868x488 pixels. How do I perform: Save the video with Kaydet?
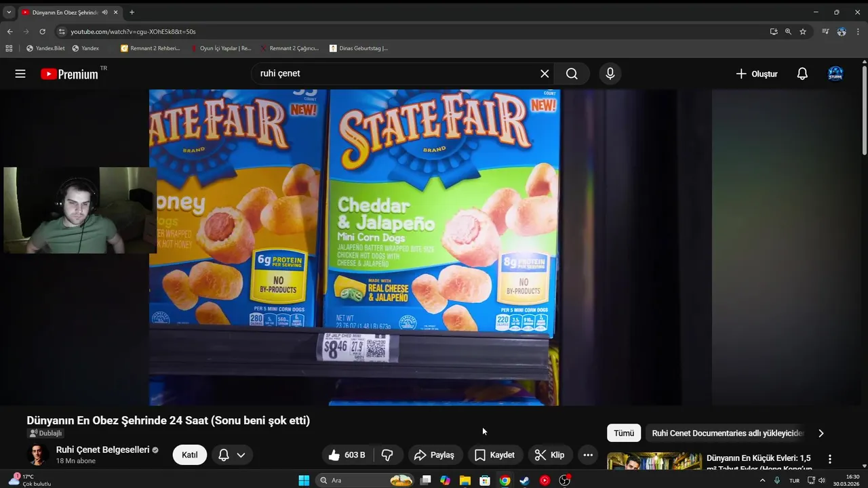click(x=495, y=455)
